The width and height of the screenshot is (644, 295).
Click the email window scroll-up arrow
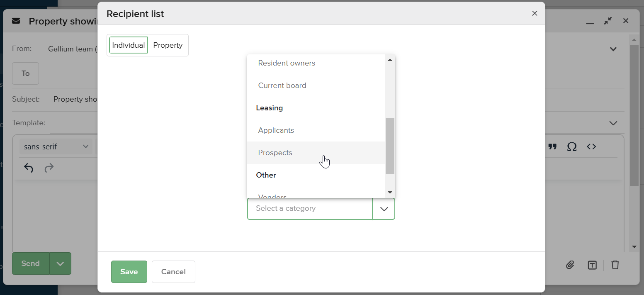[x=634, y=40]
